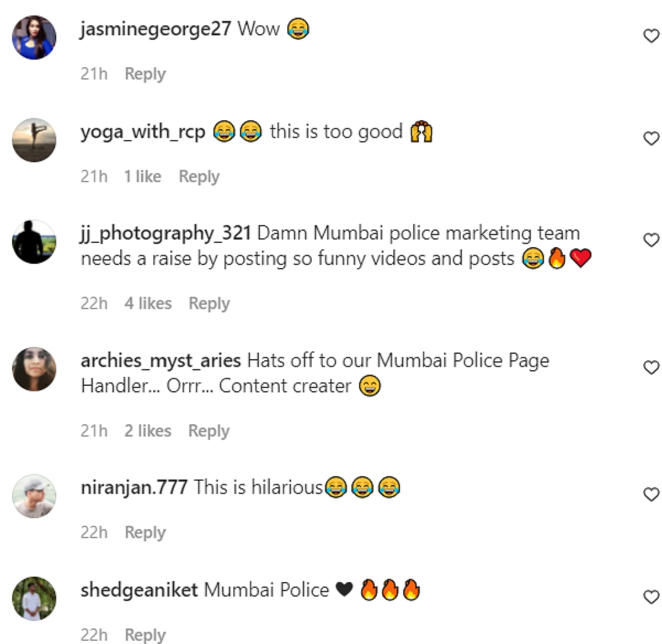Reply to jj_photography_321's comment

[x=209, y=304]
